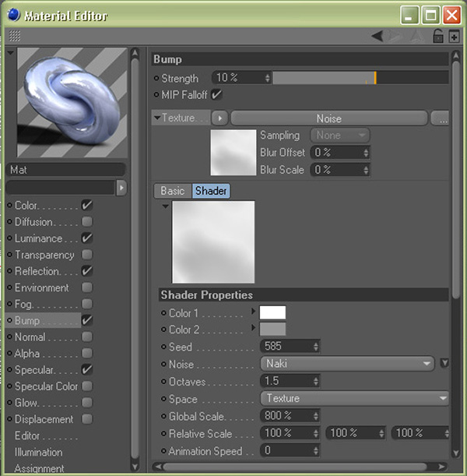The image size is (467, 476).
Task: Click the arrow icon right of Naki dropdown
Action: [x=444, y=363]
